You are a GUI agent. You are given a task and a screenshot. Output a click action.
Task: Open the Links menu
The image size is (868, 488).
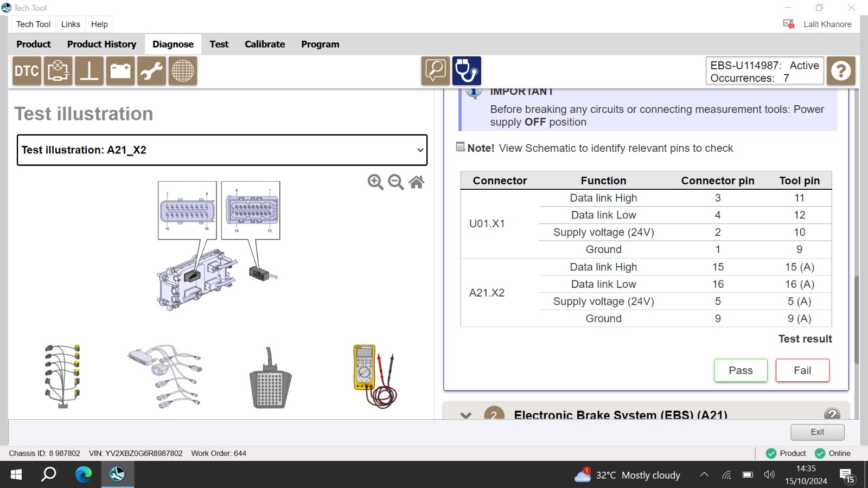point(71,24)
